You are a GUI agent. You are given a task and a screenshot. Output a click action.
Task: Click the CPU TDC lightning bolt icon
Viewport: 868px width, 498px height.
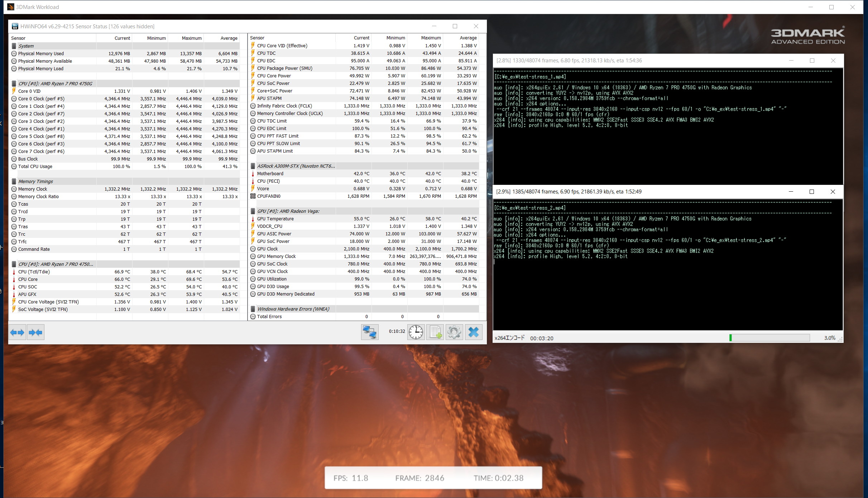click(253, 53)
